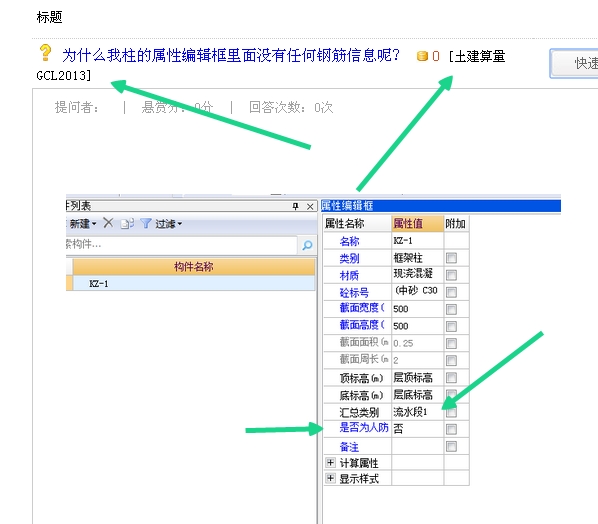The image size is (598, 524).
Task: Click the 属性名称 column header
Action: click(357, 223)
